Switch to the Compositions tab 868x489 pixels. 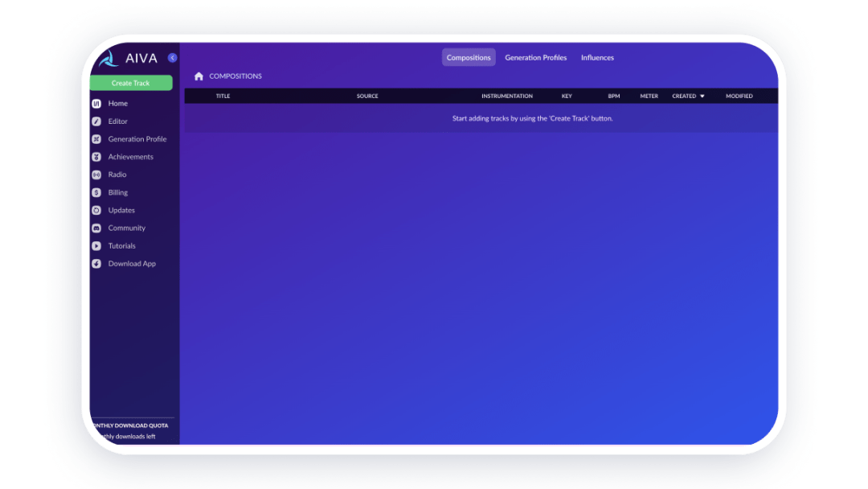(x=469, y=58)
